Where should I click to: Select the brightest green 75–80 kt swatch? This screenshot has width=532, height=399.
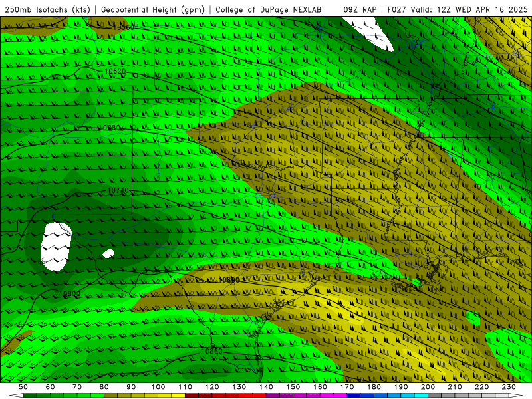point(97,396)
